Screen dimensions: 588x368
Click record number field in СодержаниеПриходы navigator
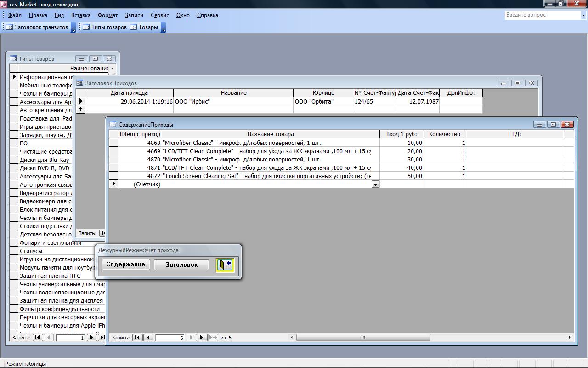point(170,338)
